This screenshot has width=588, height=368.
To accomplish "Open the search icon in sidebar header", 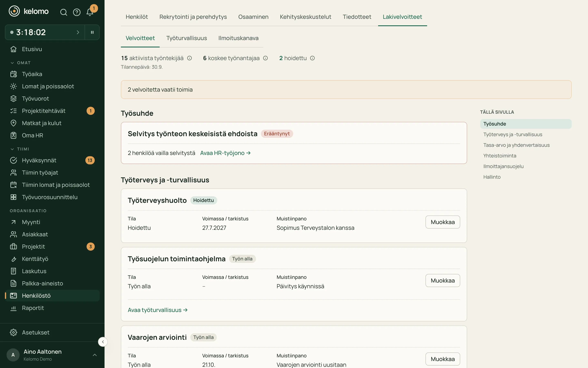I will tap(63, 12).
